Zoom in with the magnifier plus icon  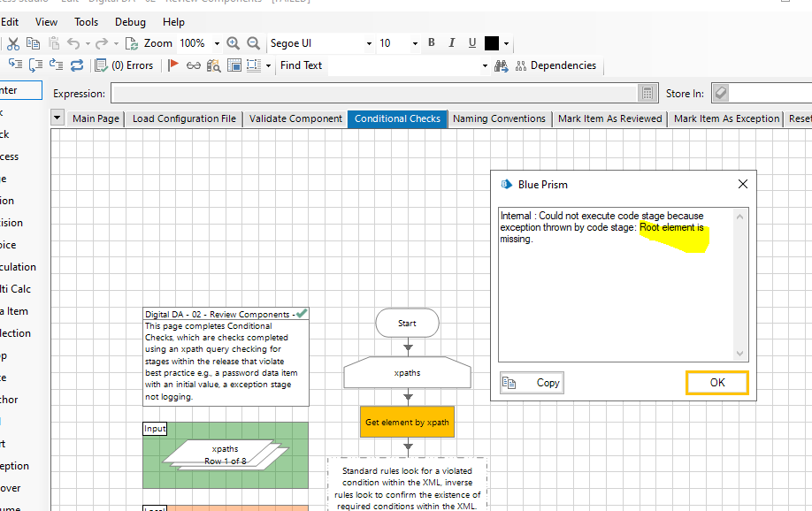[x=234, y=43]
